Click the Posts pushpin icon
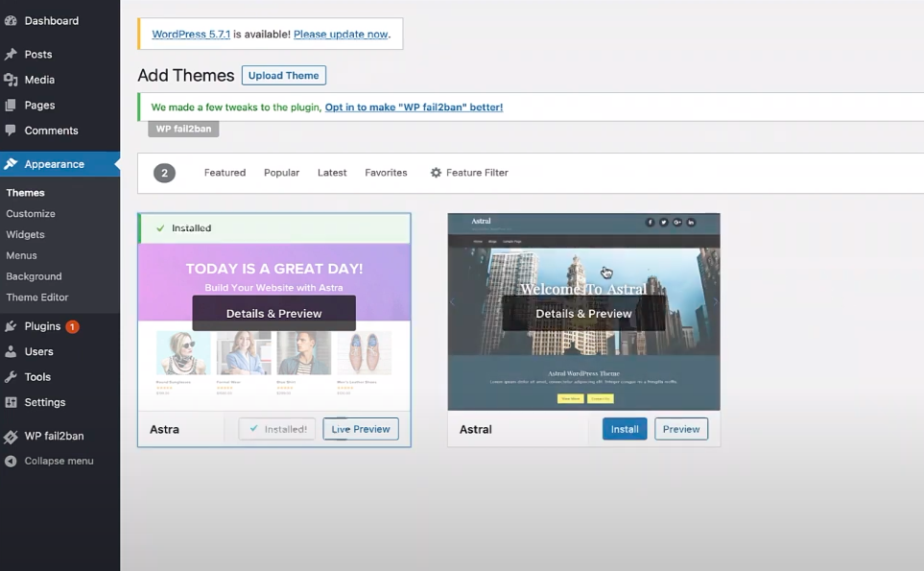924x571 pixels. (11, 54)
